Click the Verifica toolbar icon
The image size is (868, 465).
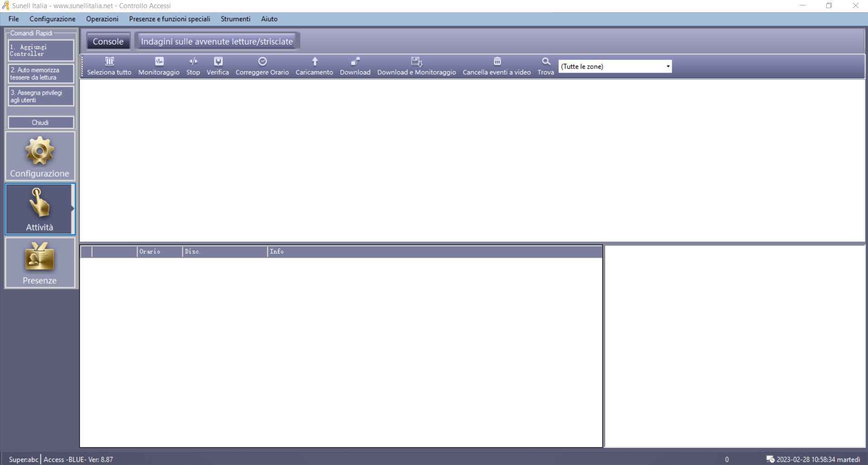pos(218,61)
